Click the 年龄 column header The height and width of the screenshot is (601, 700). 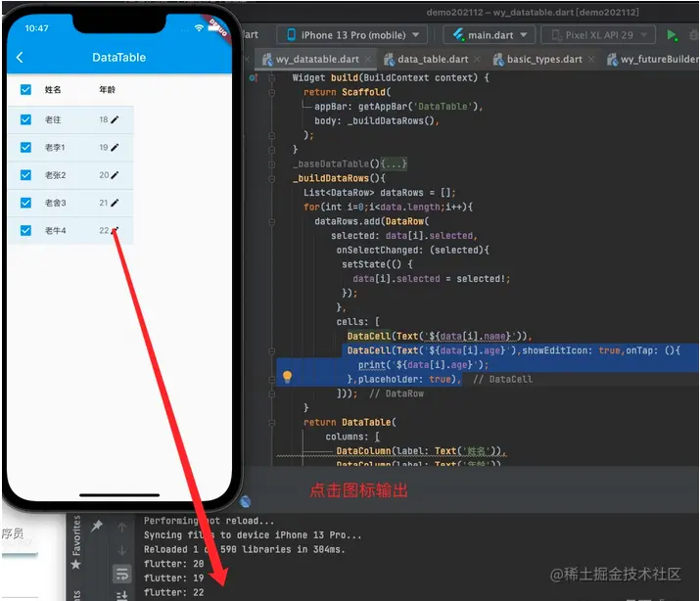[107, 90]
